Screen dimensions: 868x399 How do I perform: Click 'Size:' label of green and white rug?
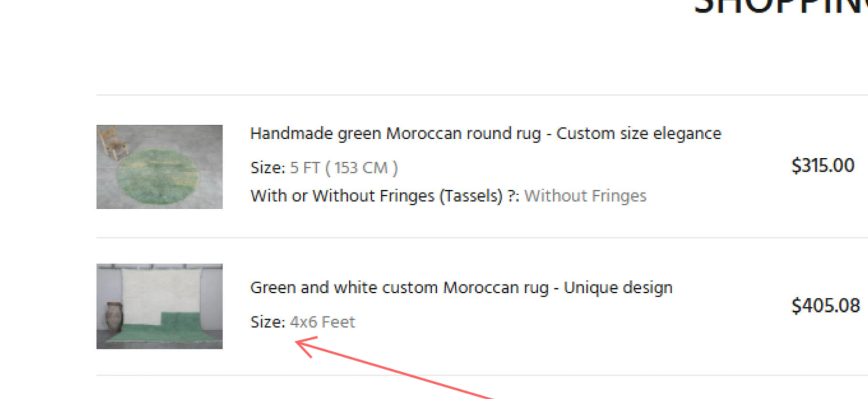tap(267, 322)
